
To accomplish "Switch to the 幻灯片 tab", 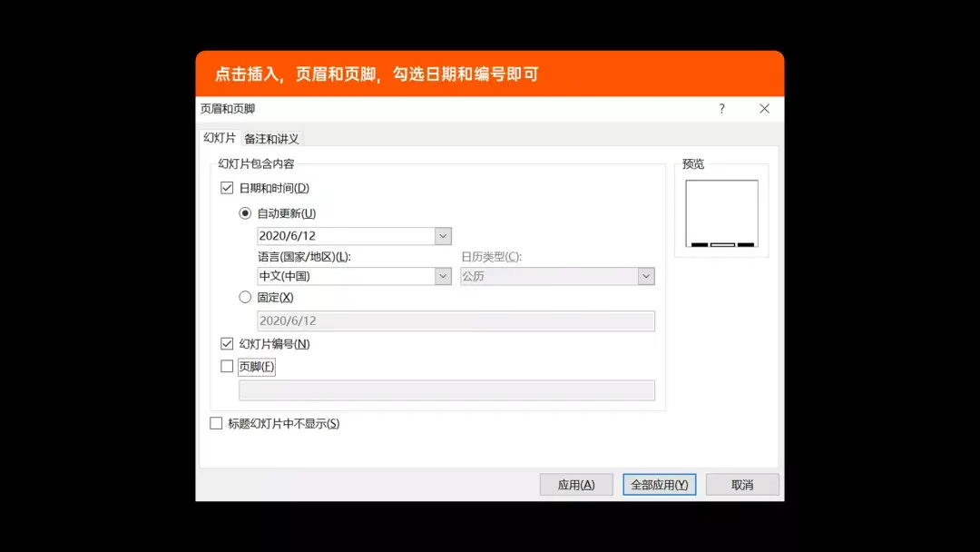I will (x=220, y=138).
